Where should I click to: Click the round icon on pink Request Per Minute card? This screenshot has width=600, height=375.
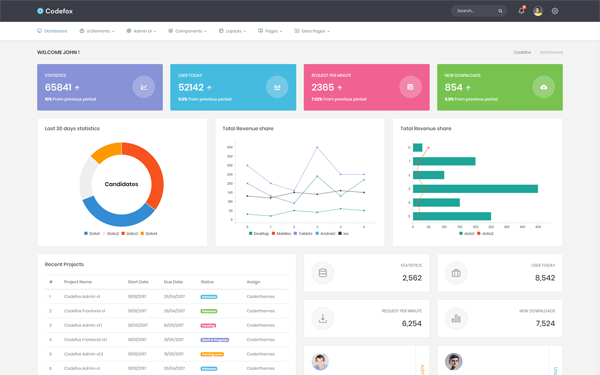tap(410, 87)
